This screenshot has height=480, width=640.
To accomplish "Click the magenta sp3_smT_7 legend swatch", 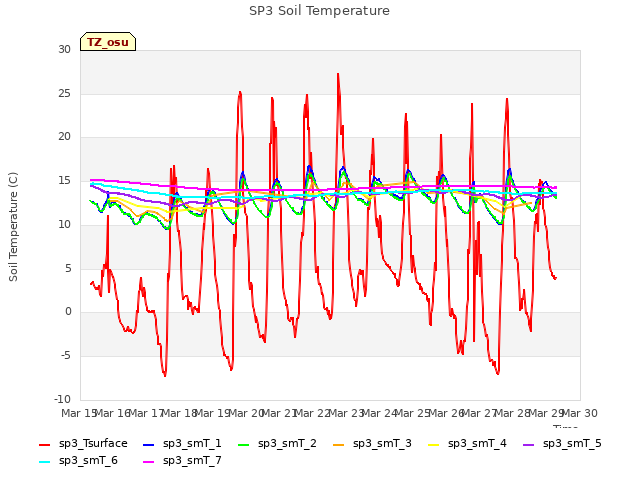I will tap(149, 462).
